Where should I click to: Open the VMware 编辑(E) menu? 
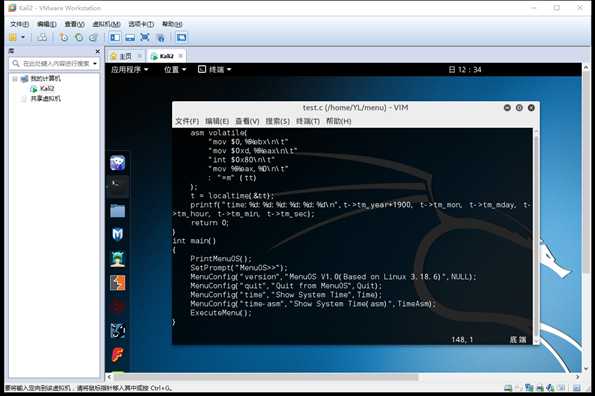[x=47, y=24]
